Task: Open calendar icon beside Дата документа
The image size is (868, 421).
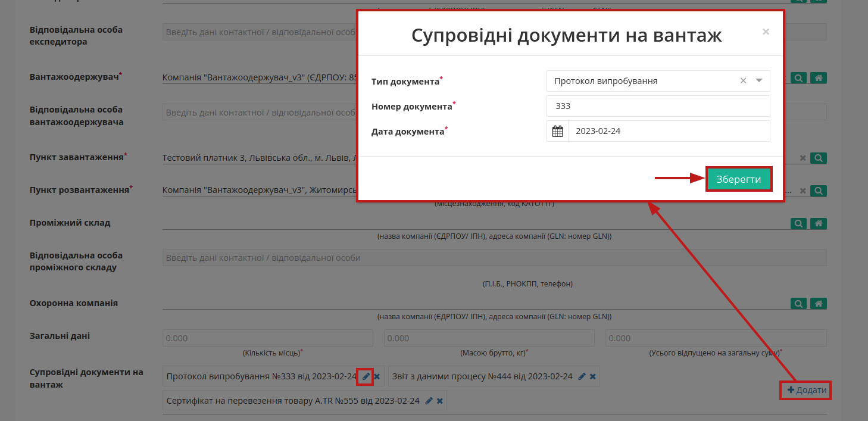Action: coord(558,131)
